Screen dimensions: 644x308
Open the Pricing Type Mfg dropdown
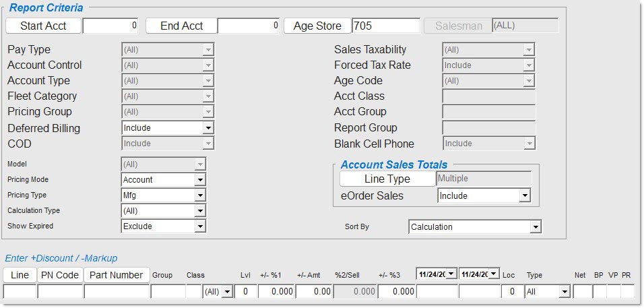(x=199, y=195)
